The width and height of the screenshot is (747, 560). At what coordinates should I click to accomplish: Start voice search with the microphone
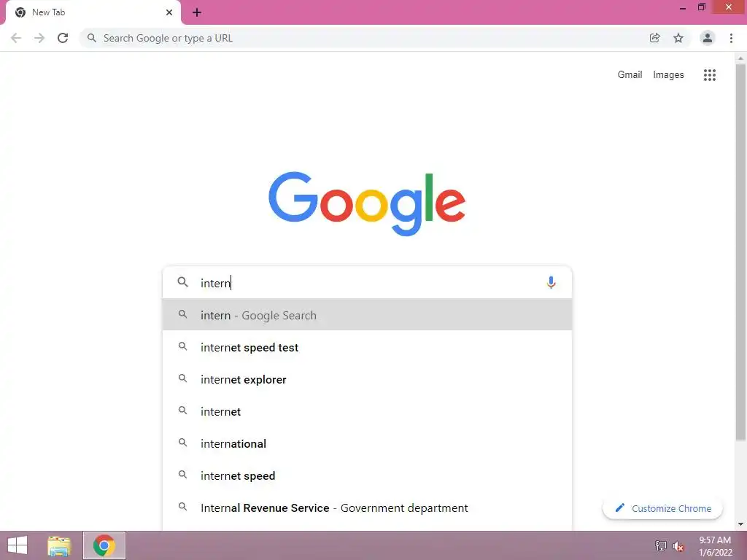[551, 282]
